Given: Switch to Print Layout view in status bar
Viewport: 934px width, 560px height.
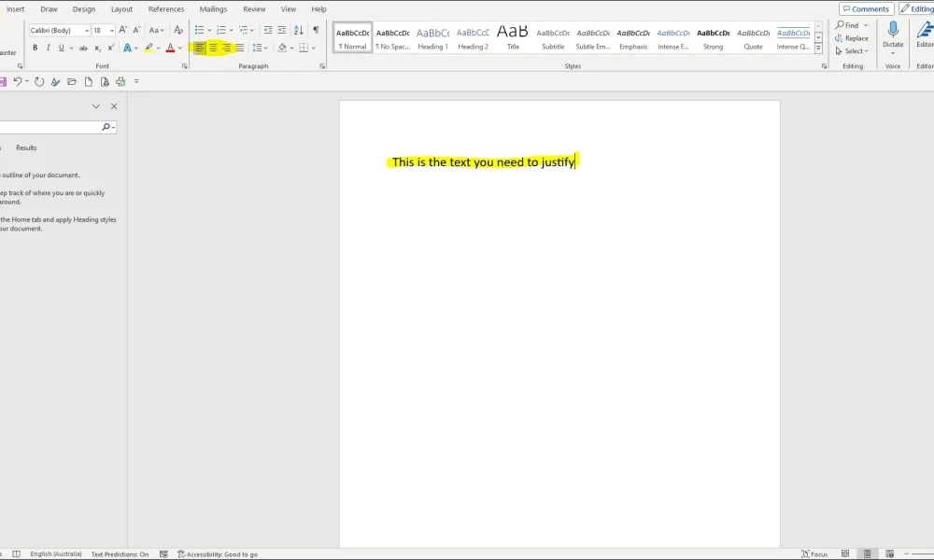Looking at the screenshot, I should [868, 554].
